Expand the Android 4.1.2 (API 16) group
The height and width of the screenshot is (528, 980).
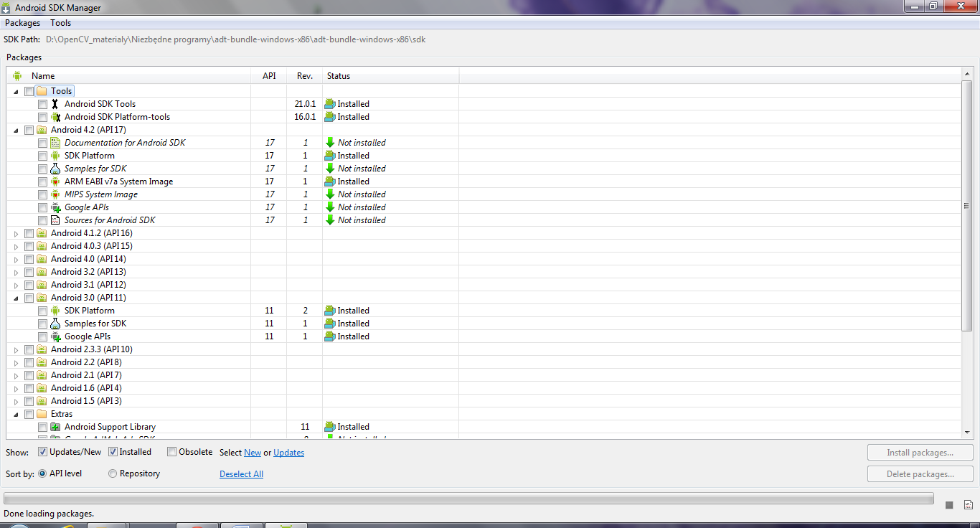coord(17,233)
